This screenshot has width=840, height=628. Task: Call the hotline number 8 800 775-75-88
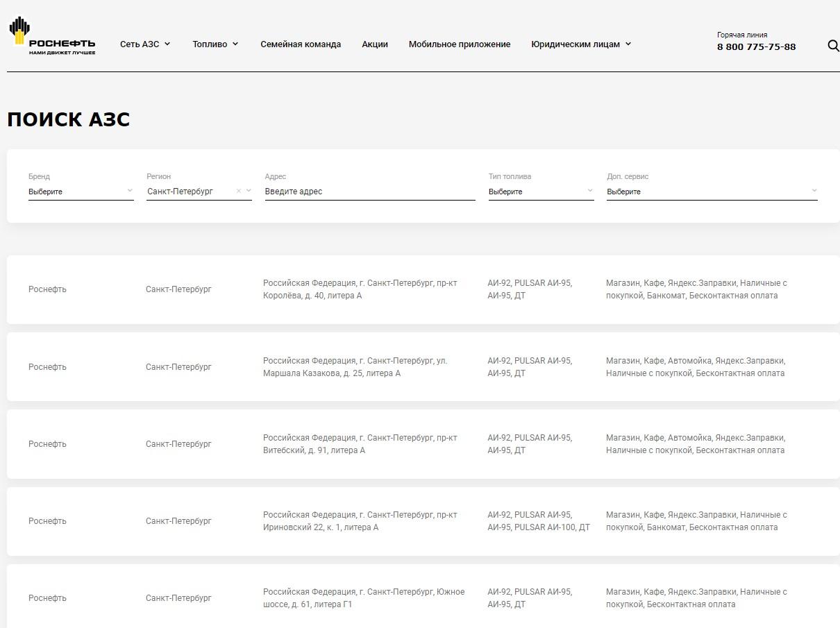click(x=757, y=47)
